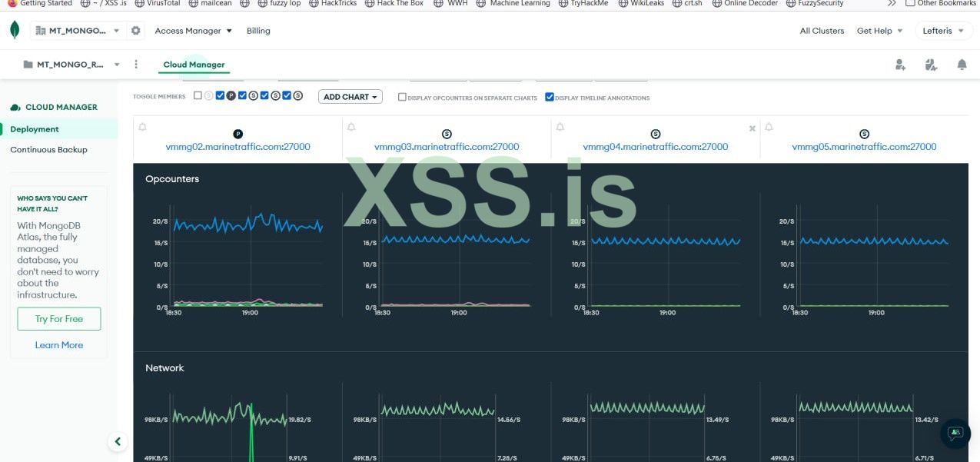Open the Get Help dropdown
Image resolution: width=980 pixels, height=462 pixels.
[879, 31]
